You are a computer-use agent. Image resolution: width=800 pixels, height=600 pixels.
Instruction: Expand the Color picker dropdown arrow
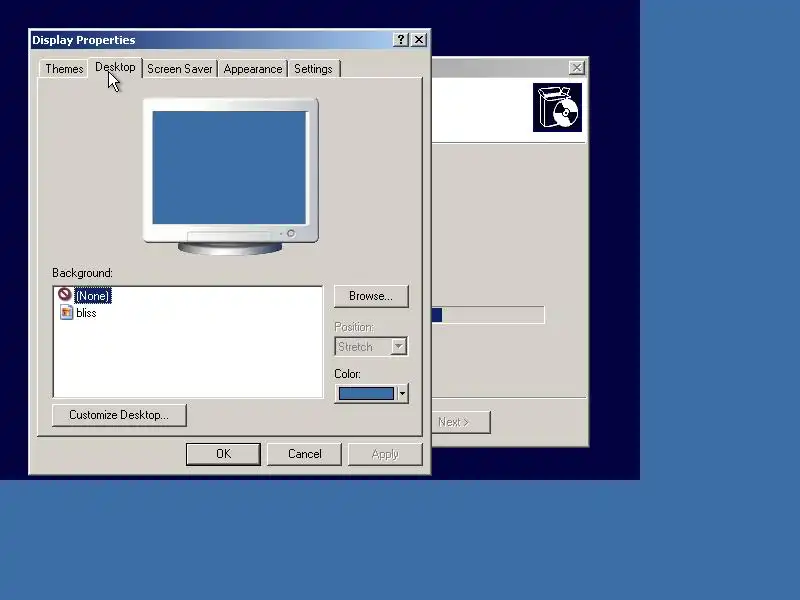402,393
